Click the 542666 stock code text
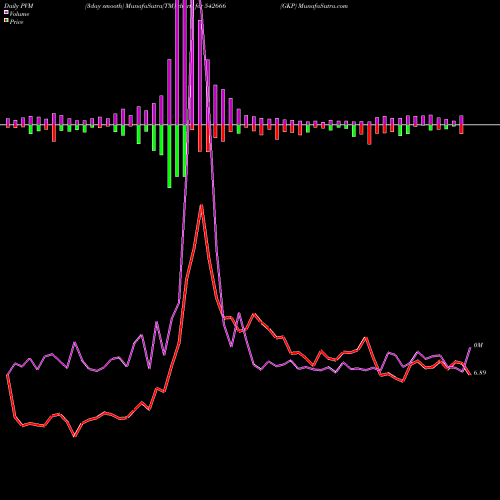 tap(215, 6)
